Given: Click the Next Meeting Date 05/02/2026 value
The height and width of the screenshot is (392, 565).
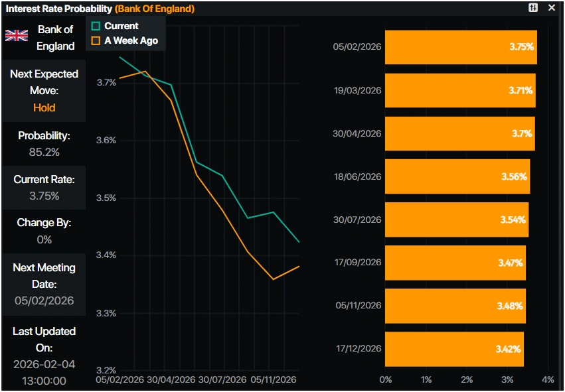Looking at the screenshot, I should tap(44, 300).
